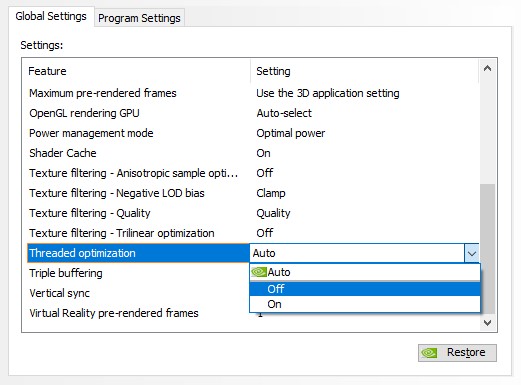
Task: Select the Vertical sync feature row
Action: click(x=138, y=293)
